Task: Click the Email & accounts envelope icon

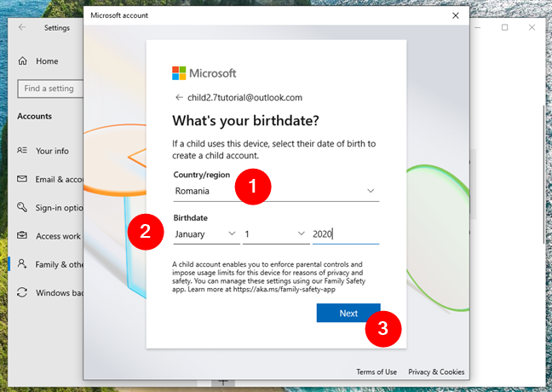Action: [22, 179]
